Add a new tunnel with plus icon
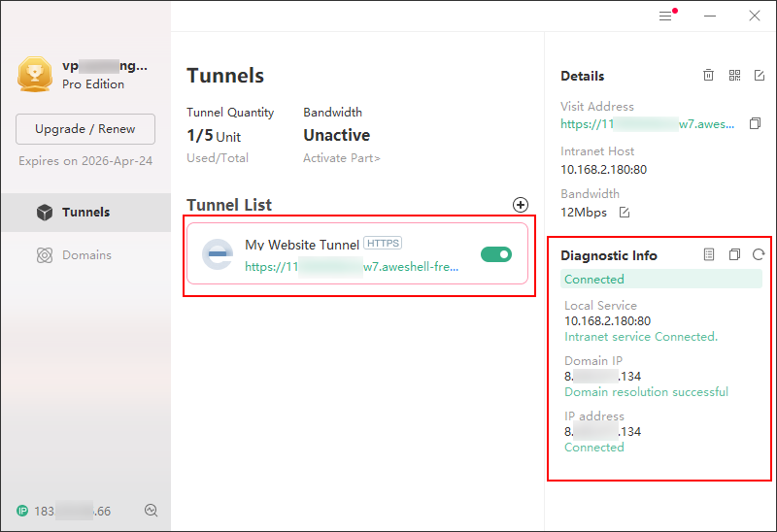This screenshot has height=532, width=777. (x=521, y=205)
